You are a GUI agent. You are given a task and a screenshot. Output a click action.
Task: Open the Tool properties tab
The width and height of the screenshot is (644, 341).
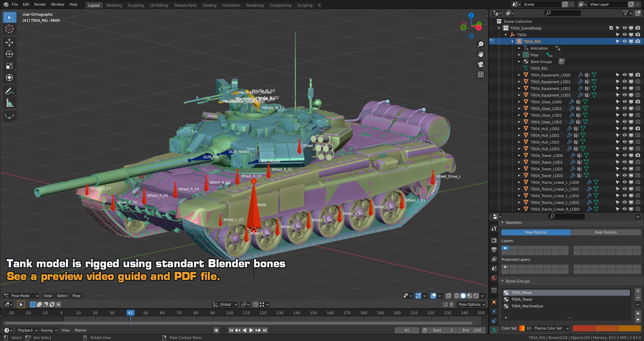click(494, 228)
